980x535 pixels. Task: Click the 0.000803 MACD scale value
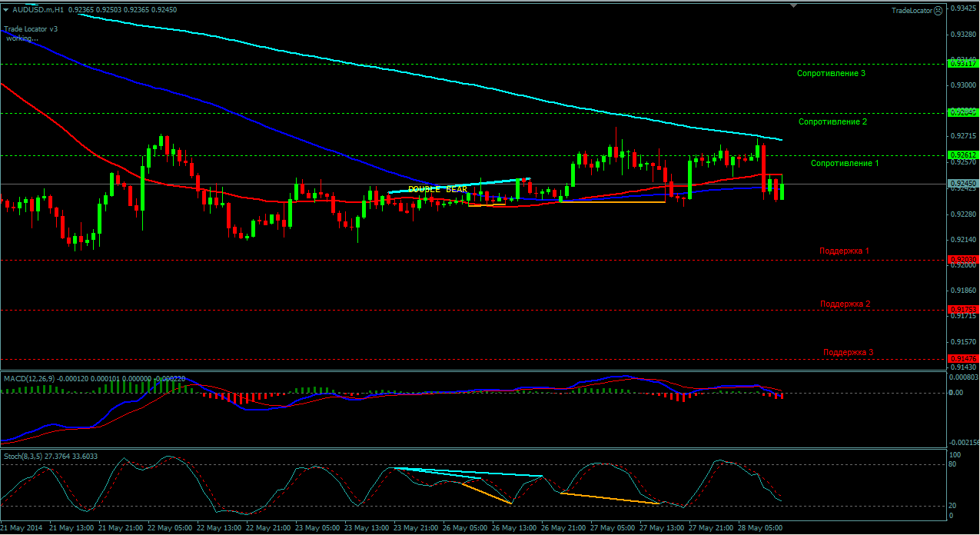tap(964, 377)
